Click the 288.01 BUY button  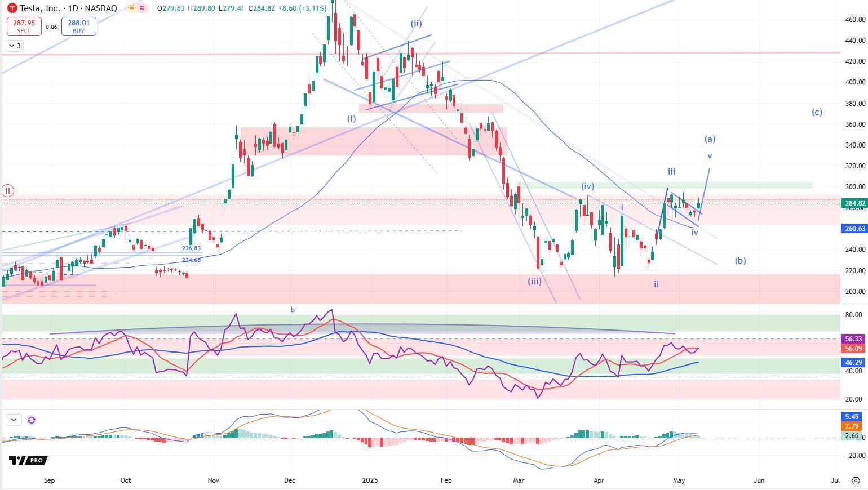tap(78, 26)
